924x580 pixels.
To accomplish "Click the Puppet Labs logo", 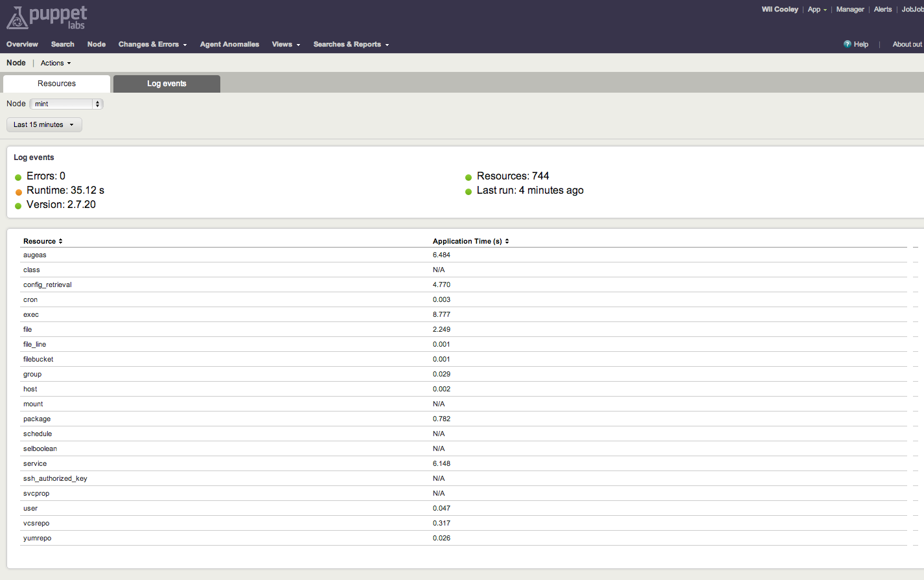I will (47, 17).
